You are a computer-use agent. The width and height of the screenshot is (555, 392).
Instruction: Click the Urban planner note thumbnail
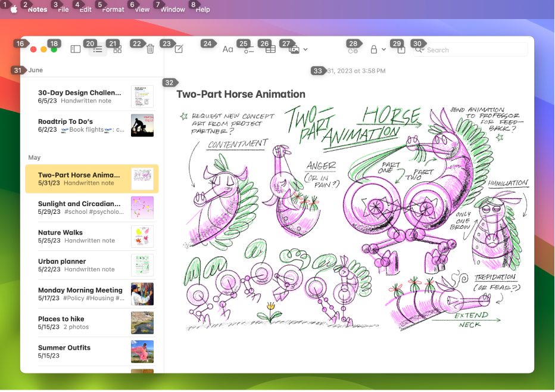pos(142,265)
